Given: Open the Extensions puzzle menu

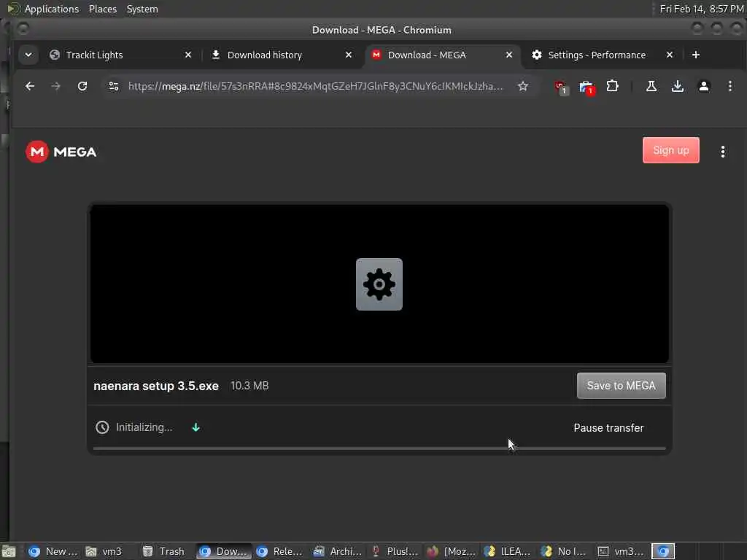Looking at the screenshot, I should 612,86.
